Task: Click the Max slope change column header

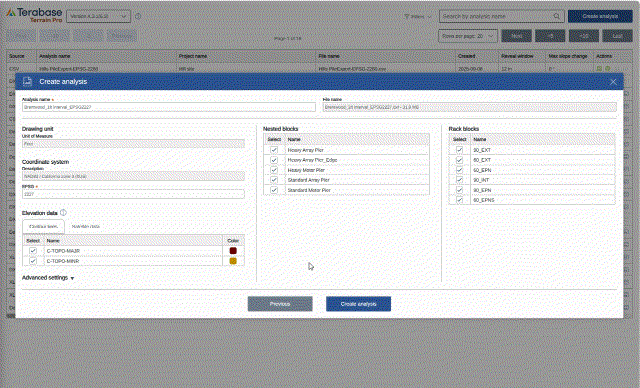Action: click(x=568, y=56)
